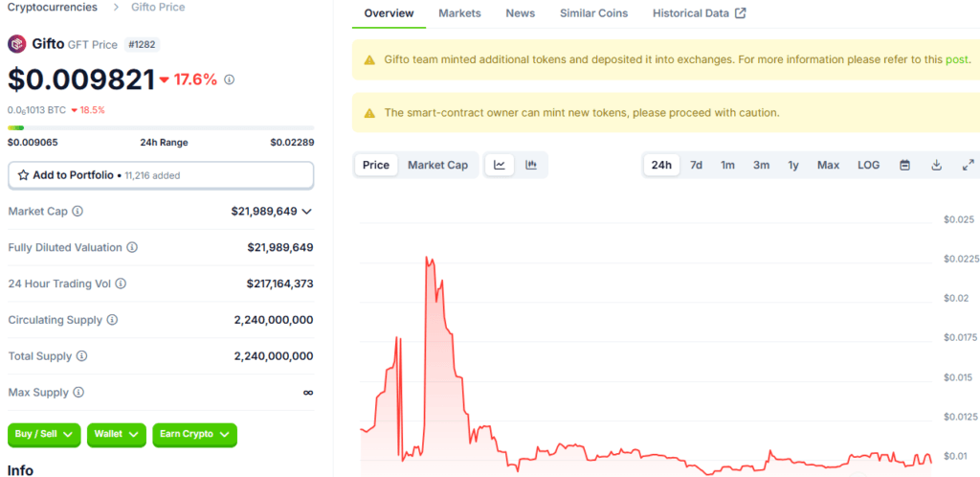Toggle LOG scale on chart

(868, 165)
